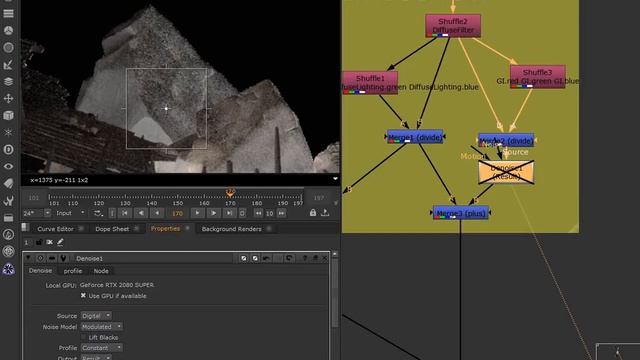Click the lock properties bin icon

pos(39,242)
